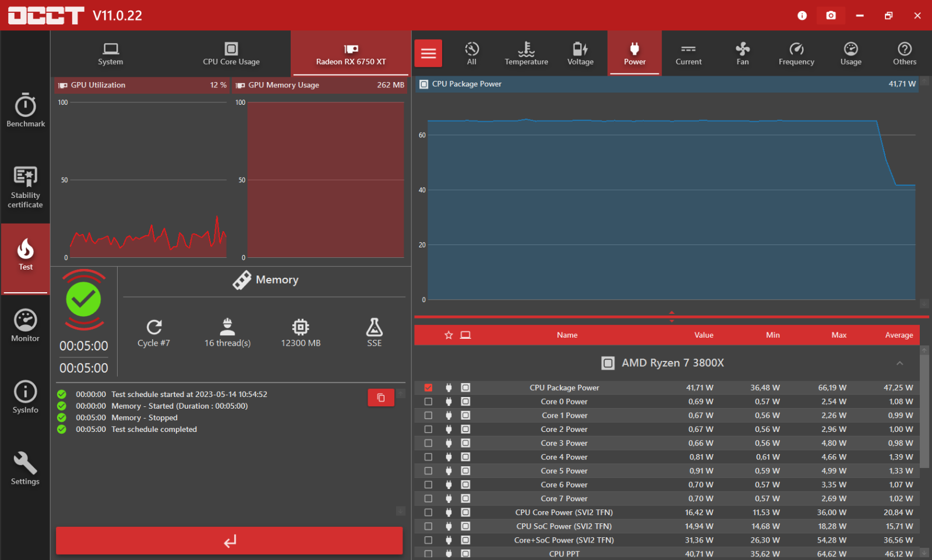Sort by Average column header
This screenshot has width=932, height=560.
pos(899,335)
